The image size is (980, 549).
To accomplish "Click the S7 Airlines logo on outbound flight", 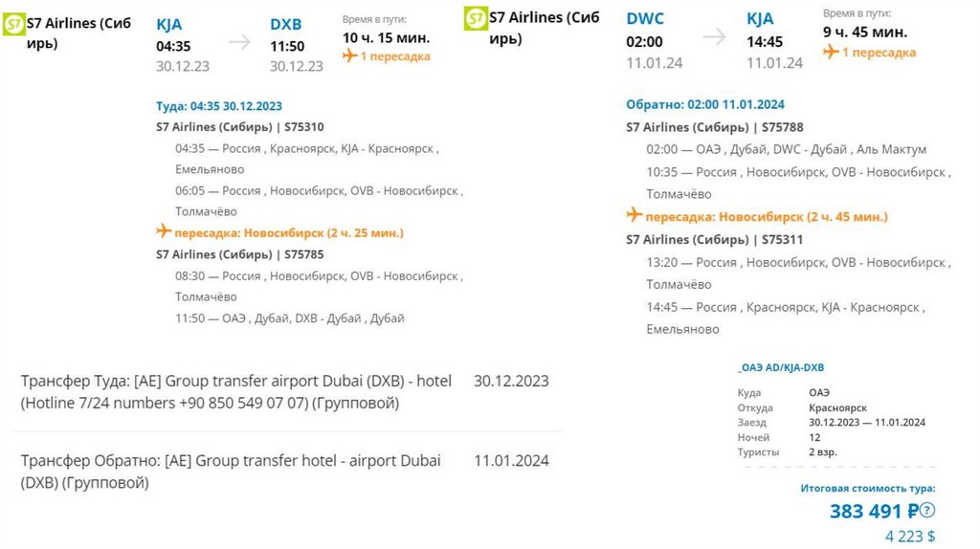I will 14,24.
